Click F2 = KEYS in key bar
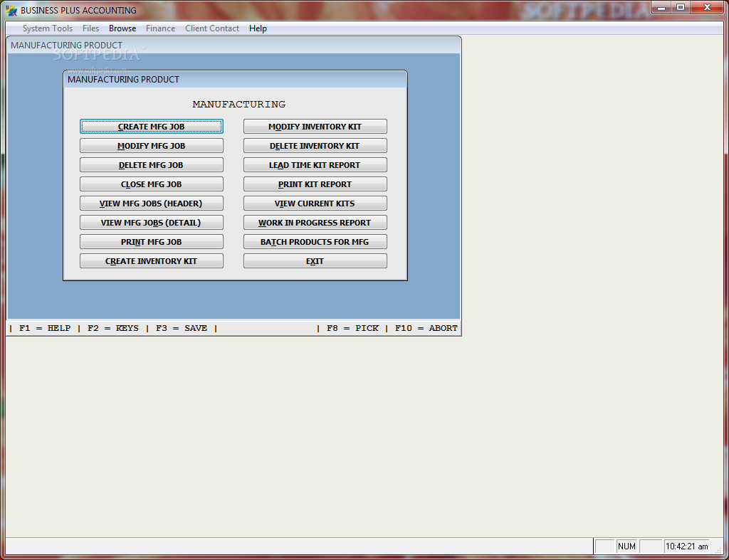The image size is (729, 560). click(113, 328)
